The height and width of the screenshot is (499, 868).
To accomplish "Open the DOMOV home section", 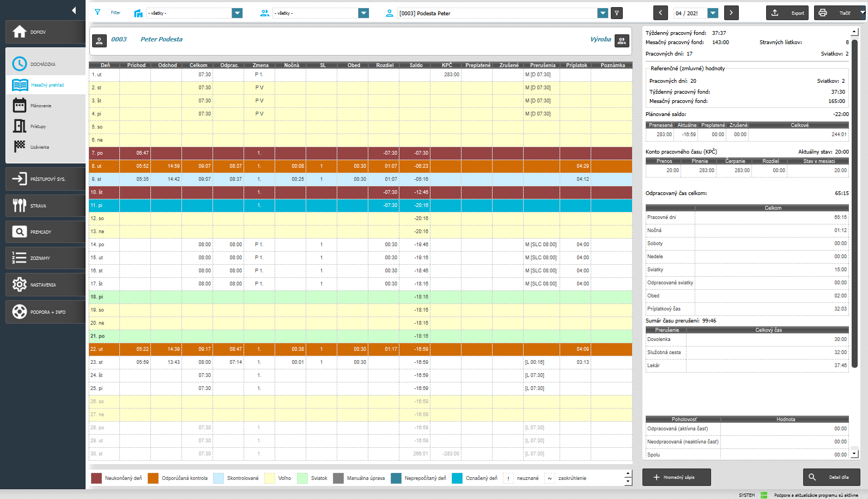I will (x=45, y=32).
